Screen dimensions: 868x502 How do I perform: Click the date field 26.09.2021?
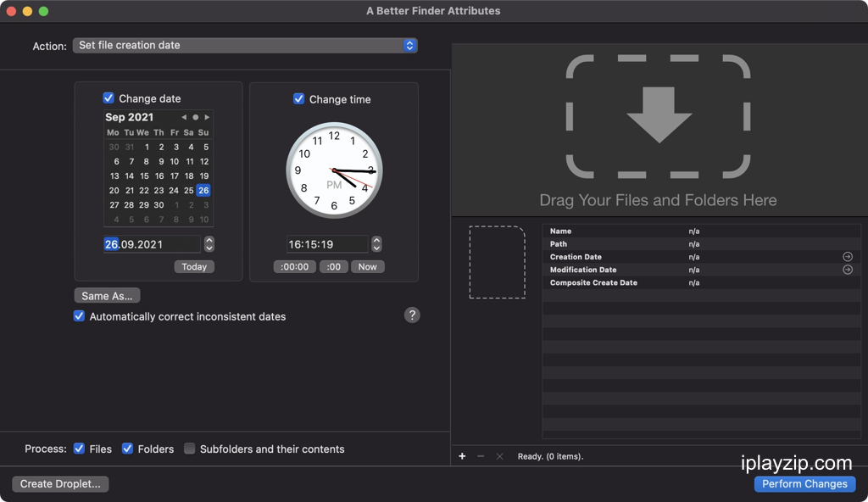tap(152, 244)
